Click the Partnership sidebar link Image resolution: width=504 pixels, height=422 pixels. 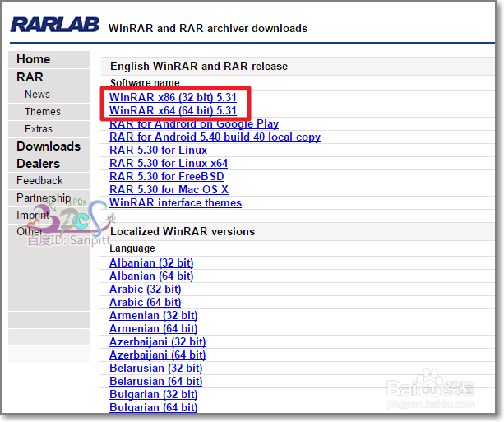[x=44, y=197]
